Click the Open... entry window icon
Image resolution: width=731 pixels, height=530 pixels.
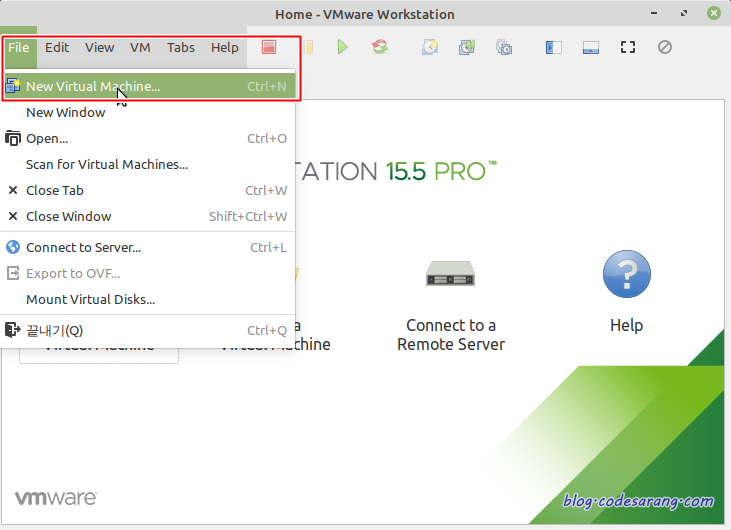tap(13, 138)
